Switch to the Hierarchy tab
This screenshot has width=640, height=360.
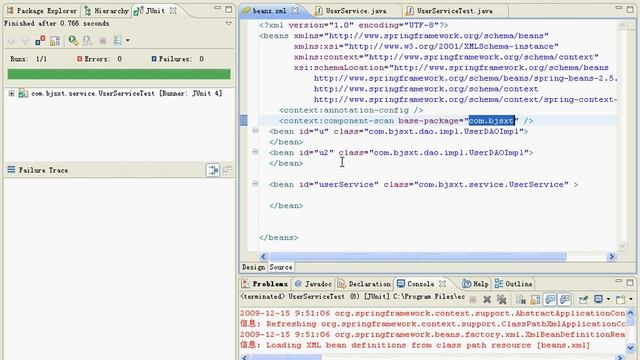pyautogui.click(x=106, y=11)
